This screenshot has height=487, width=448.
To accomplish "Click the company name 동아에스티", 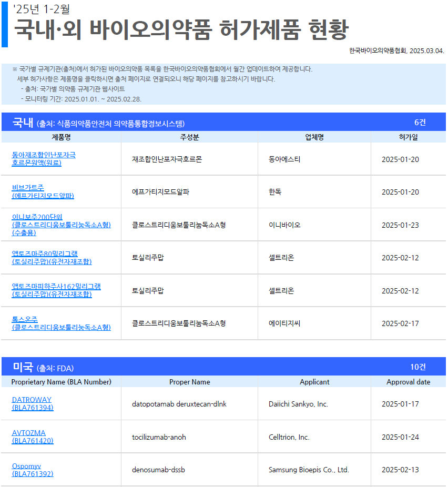I will pos(284,159).
